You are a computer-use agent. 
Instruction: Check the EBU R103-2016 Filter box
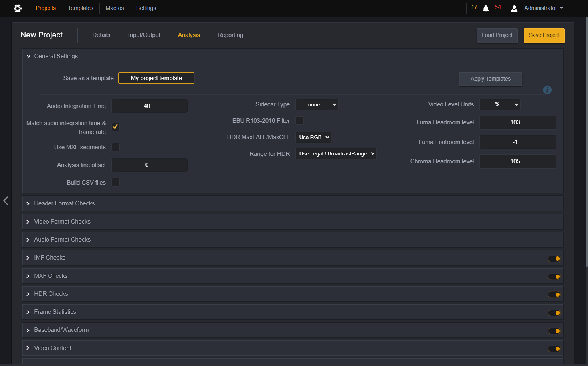tap(299, 120)
